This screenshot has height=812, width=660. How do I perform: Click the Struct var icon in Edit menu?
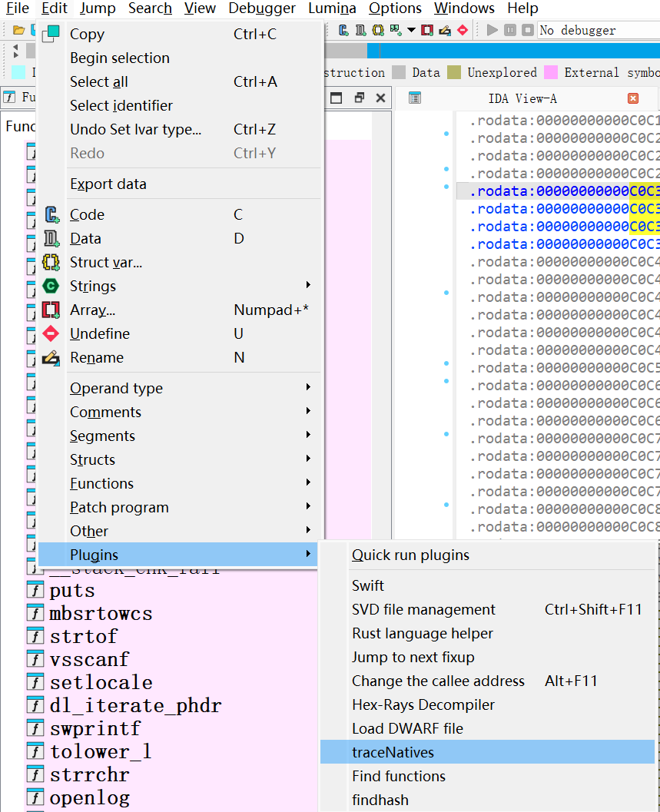click(51, 262)
